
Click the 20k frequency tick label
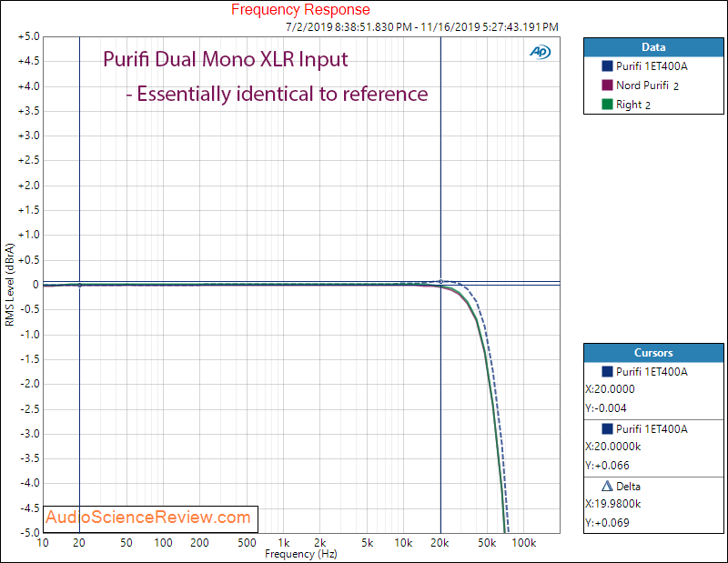click(x=440, y=543)
